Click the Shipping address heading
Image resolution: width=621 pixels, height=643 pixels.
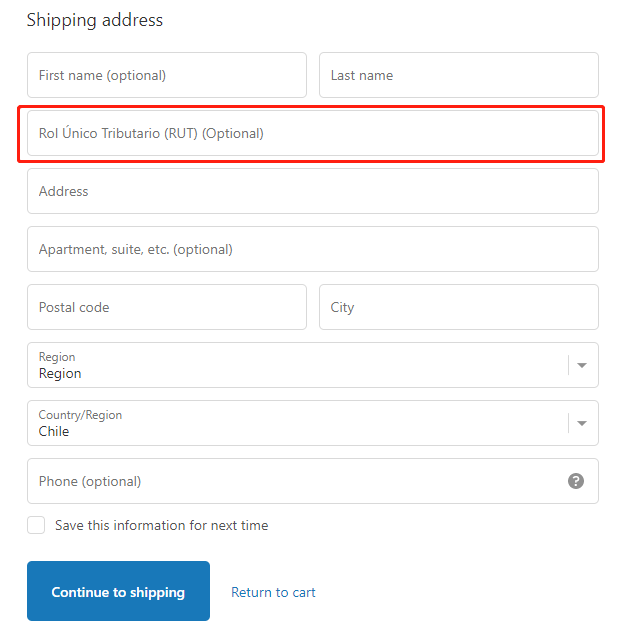click(x=95, y=20)
